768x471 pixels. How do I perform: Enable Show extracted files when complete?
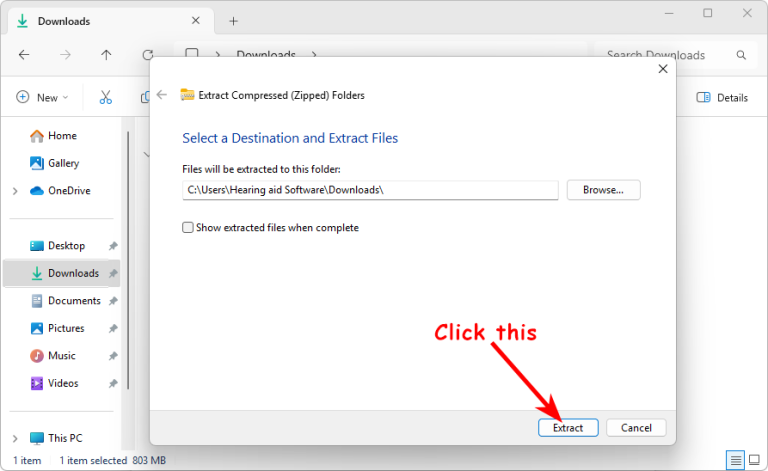(188, 228)
